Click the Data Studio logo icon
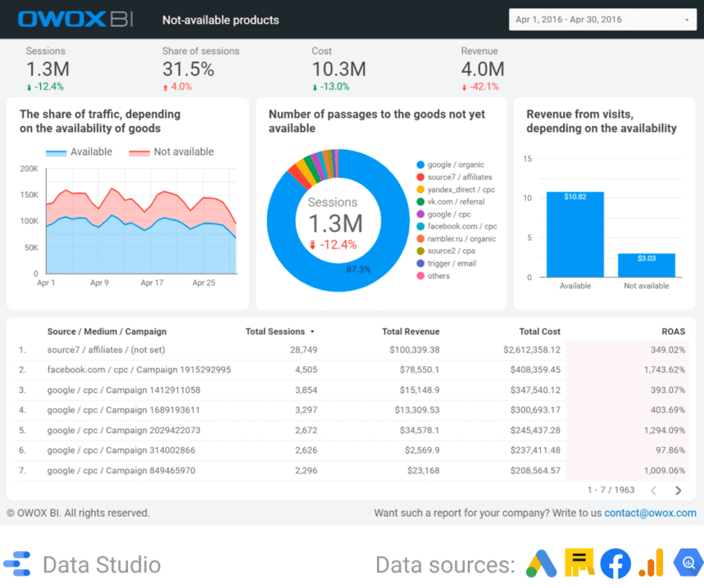 click(x=17, y=564)
